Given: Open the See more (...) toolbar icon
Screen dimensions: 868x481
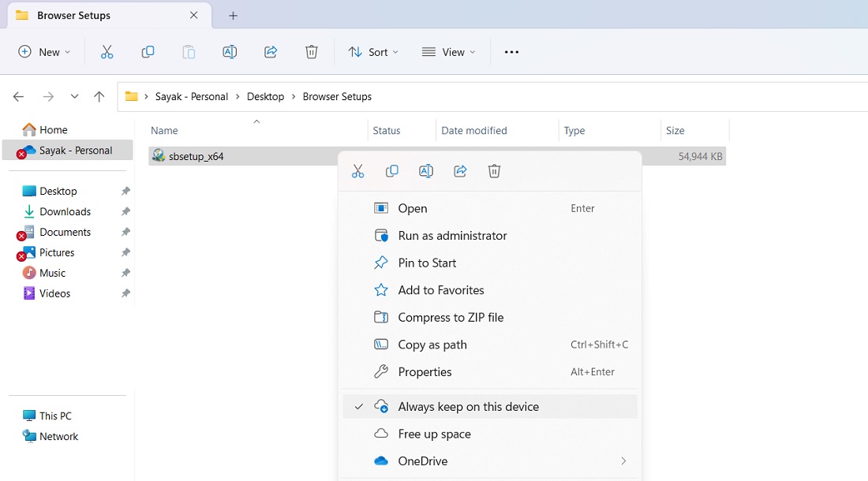Looking at the screenshot, I should (x=511, y=51).
